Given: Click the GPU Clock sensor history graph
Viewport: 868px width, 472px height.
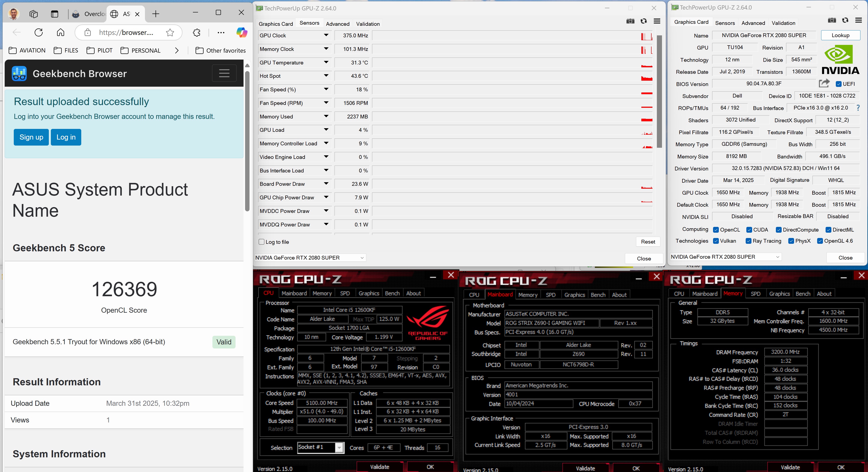Looking at the screenshot, I should click(512, 35).
